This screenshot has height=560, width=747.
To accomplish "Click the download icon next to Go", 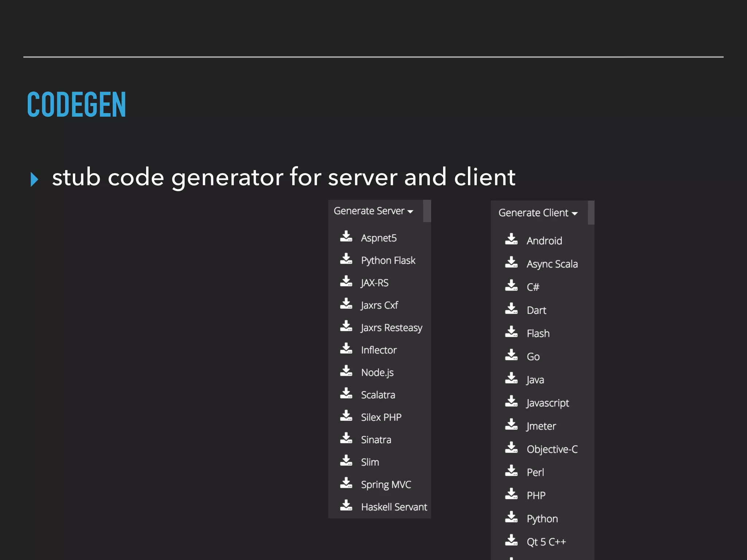I will tap(511, 355).
